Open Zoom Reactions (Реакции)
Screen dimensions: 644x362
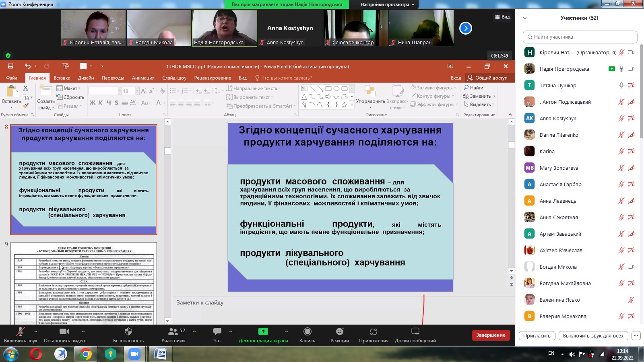click(340, 331)
